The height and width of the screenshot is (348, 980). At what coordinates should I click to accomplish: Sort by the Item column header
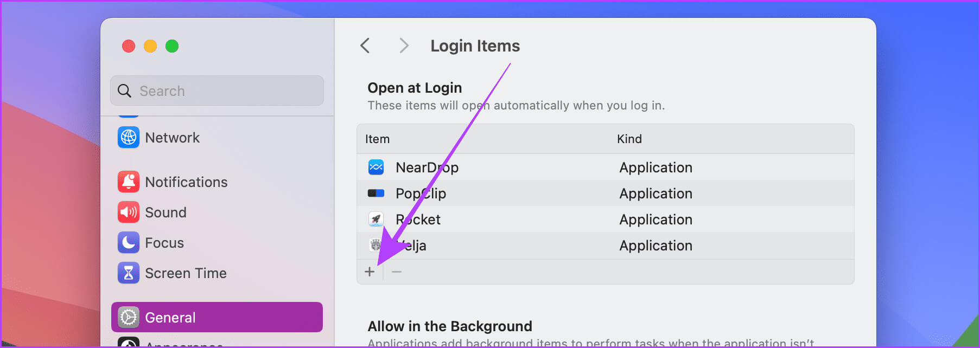click(378, 139)
